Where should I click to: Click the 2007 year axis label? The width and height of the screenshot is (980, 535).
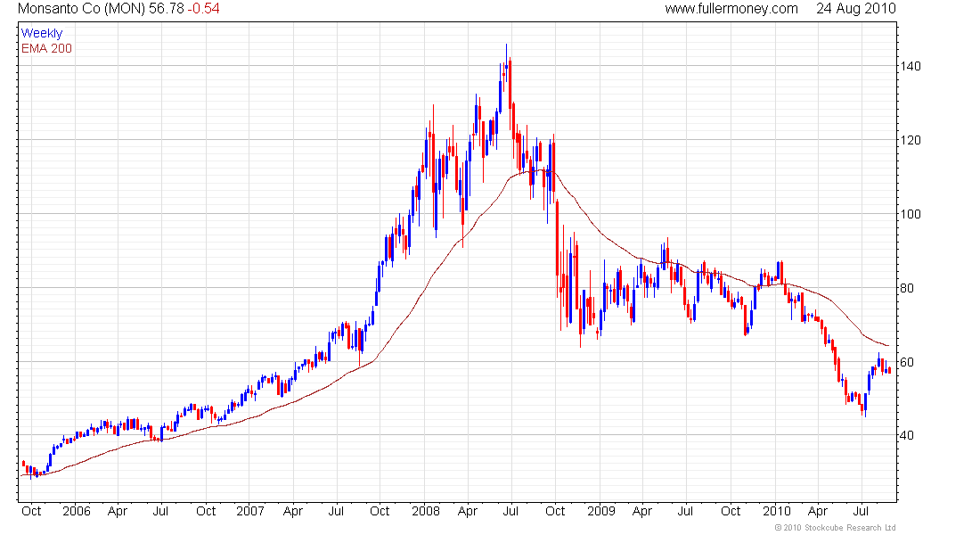coord(250,511)
